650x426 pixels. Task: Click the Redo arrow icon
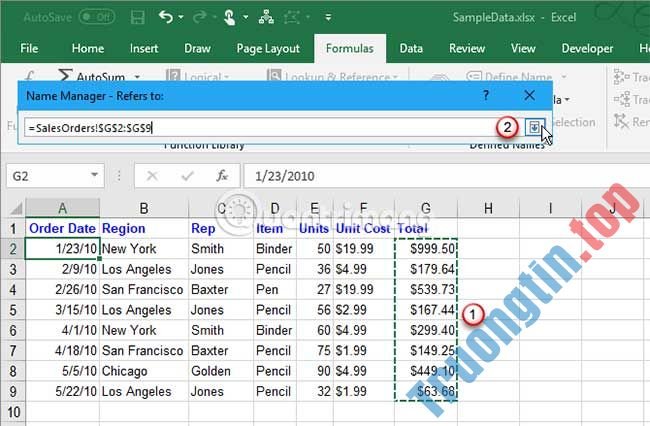coord(200,17)
